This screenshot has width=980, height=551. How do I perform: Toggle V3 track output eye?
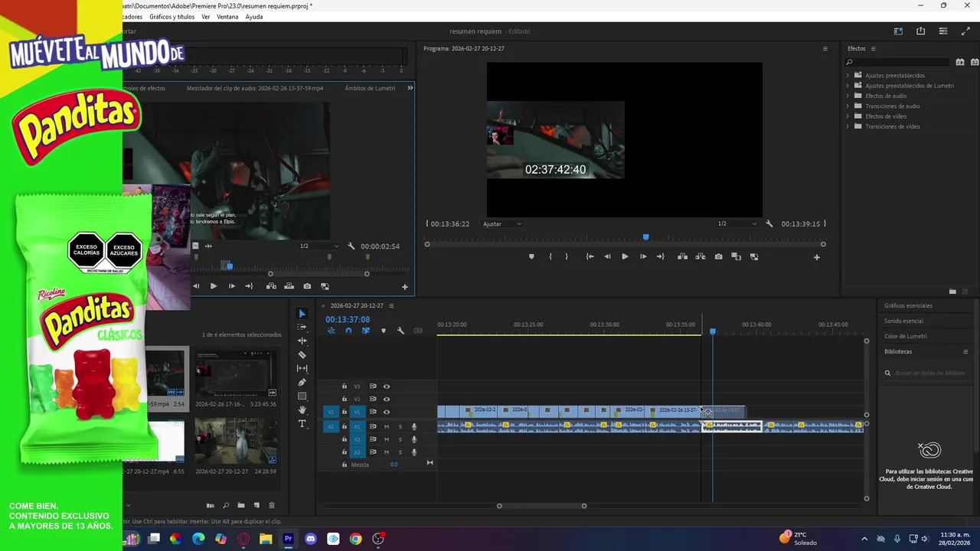pyautogui.click(x=387, y=386)
